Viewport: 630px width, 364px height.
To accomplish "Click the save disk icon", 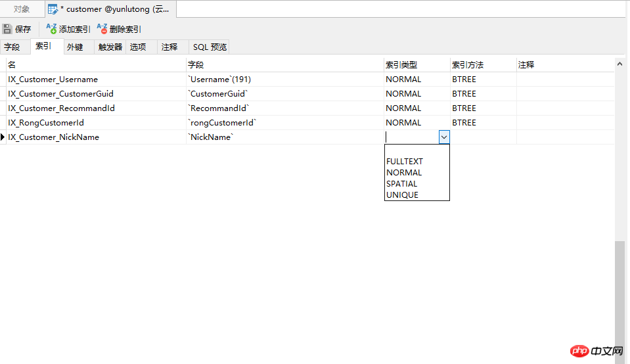I will point(7,29).
